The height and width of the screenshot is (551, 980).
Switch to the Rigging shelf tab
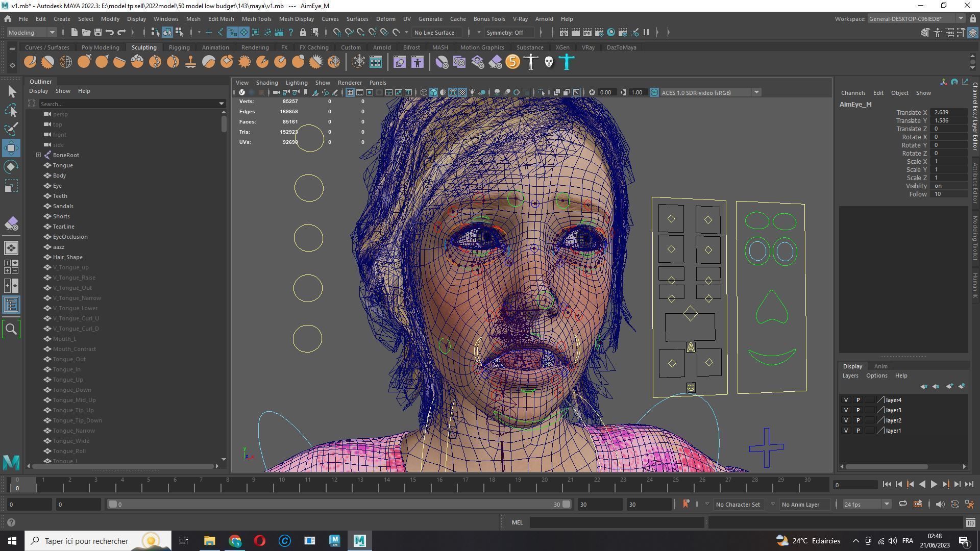(x=179, y=47)
